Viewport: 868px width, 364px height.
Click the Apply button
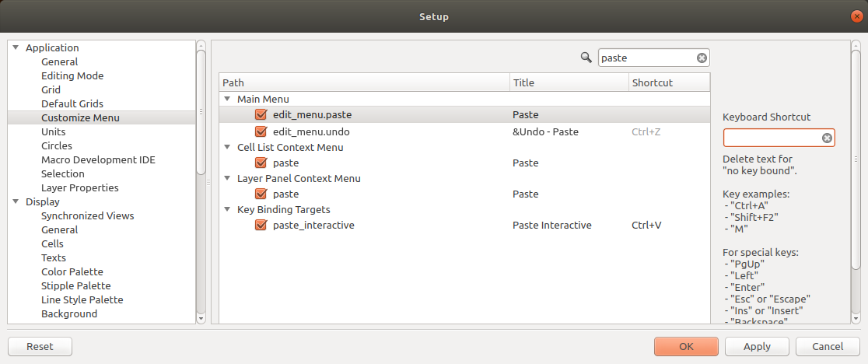point(757,346)
